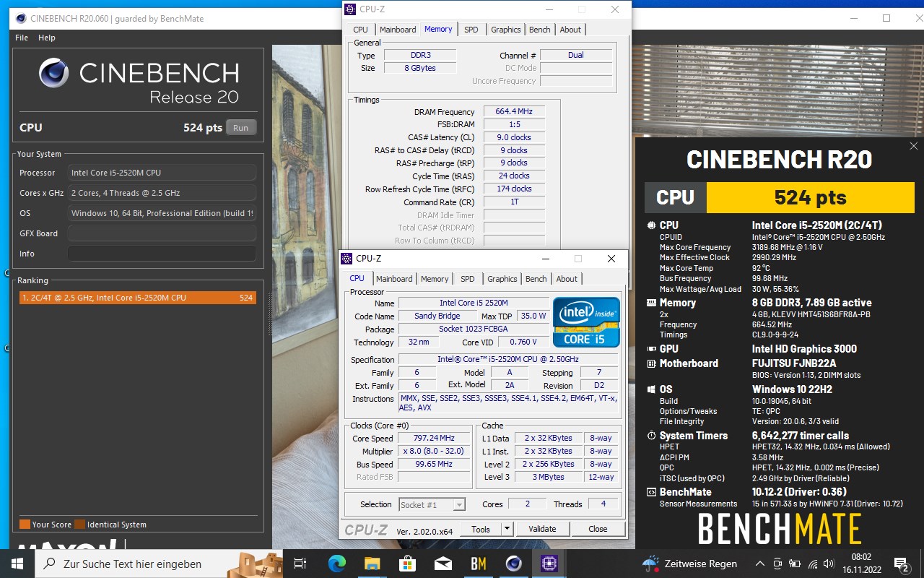924x578 pixels.
Task: Click Processor field in Cinebench system panel
Action: pyautogui.click(x=162, y=173)
